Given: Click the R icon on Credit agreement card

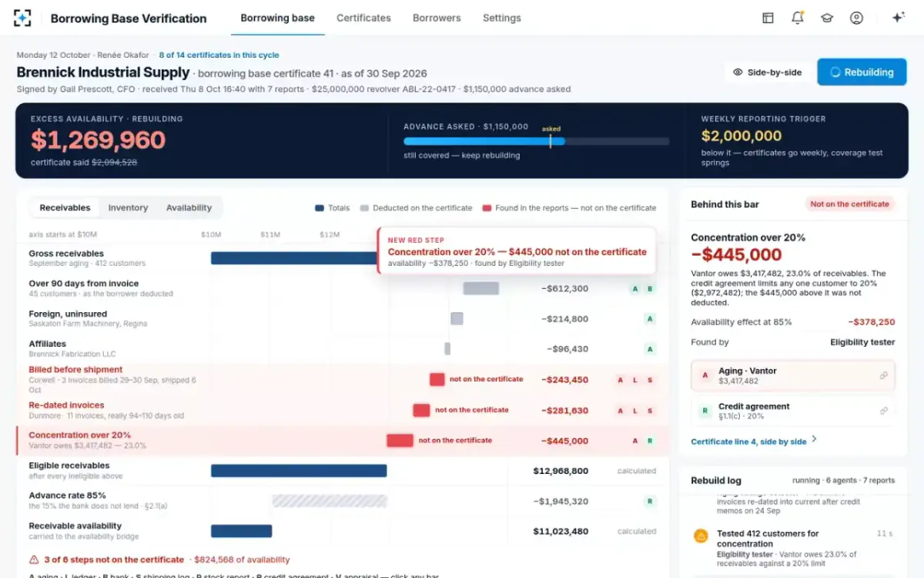Looking at the screenshot, I should click(705, 412).
